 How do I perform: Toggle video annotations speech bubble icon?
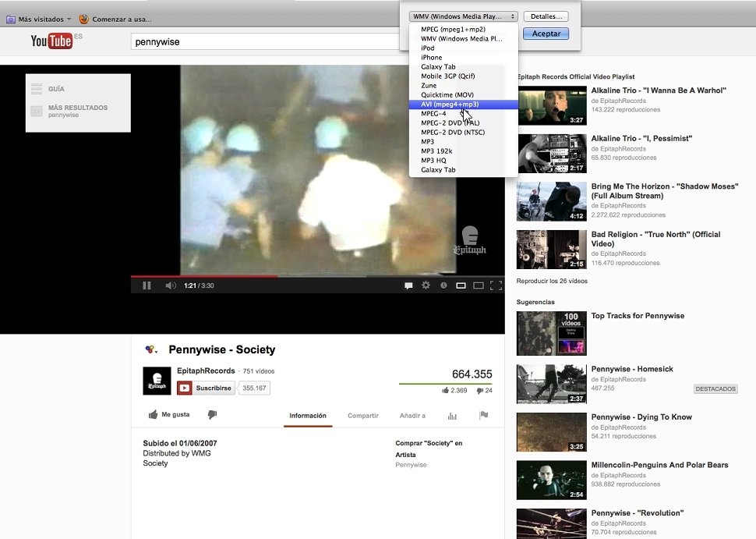point(408,285)
